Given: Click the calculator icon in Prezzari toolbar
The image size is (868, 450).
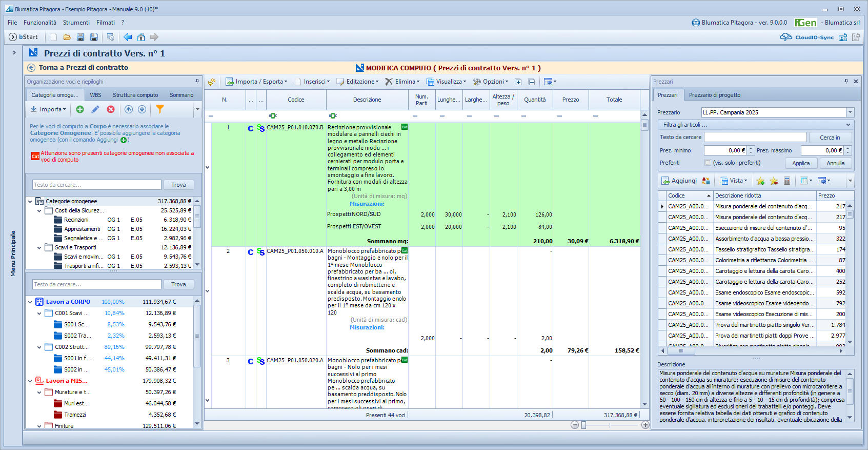Looking at the screenshot, I should point(787,181).
